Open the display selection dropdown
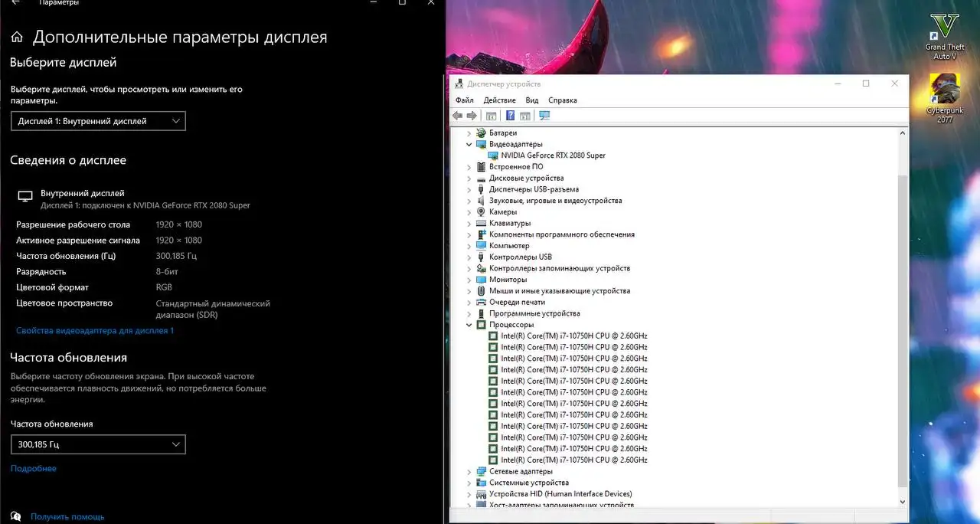This screenshot has width=980, height=524. (98, 120)
